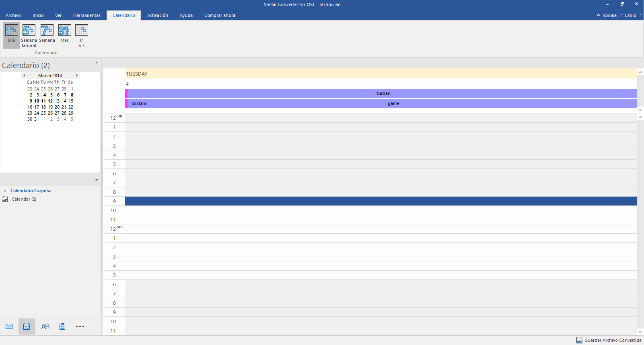The image size is (644, 345).
Task: Switch to Día calendar view
Action: (x=11, y=35)
